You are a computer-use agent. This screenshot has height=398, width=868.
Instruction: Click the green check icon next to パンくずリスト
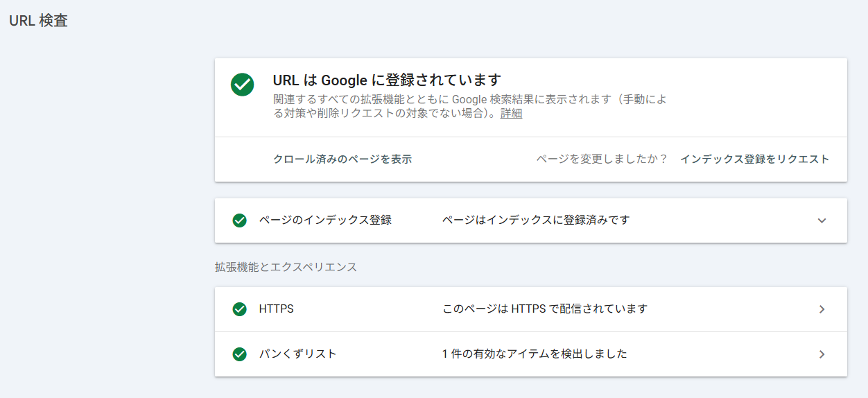[x=239, y=354]
